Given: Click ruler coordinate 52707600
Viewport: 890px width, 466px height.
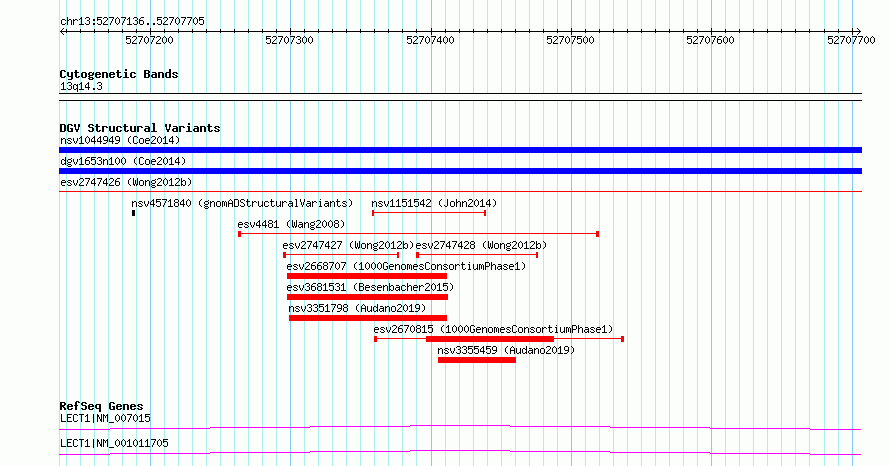Looking at the screenshot, I should [711, 40].
